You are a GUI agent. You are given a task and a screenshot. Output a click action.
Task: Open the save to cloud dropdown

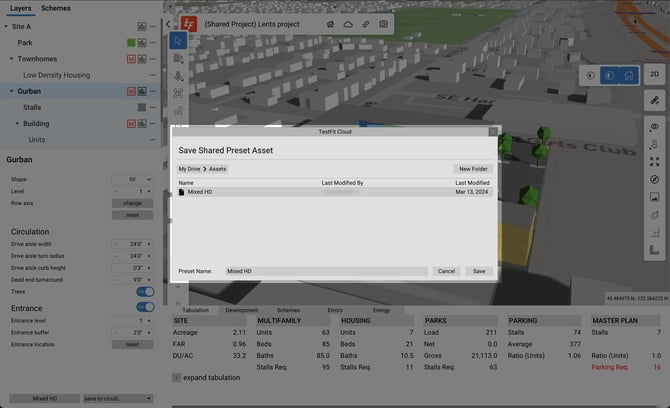coord(118,399)
